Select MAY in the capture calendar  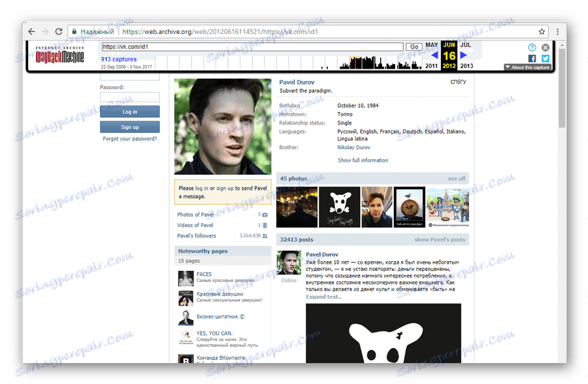(x=431, y=45)
